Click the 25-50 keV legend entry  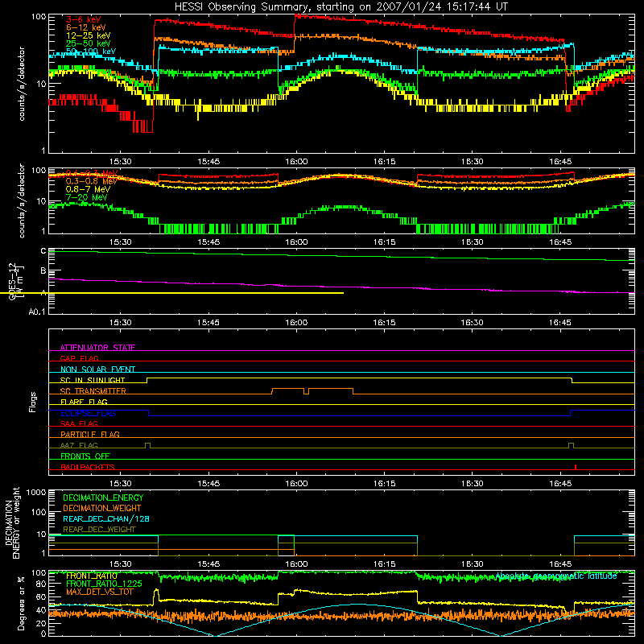click(x=89, y=43)
